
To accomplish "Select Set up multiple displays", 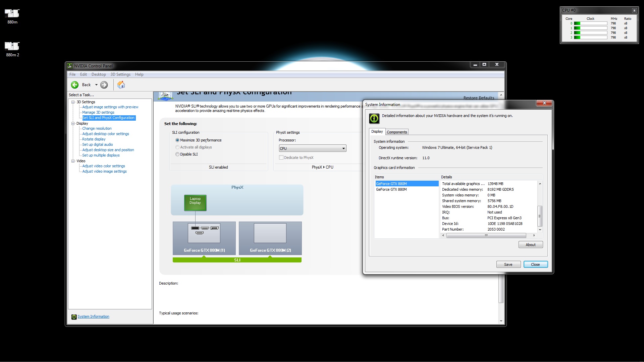I will 101,155.
